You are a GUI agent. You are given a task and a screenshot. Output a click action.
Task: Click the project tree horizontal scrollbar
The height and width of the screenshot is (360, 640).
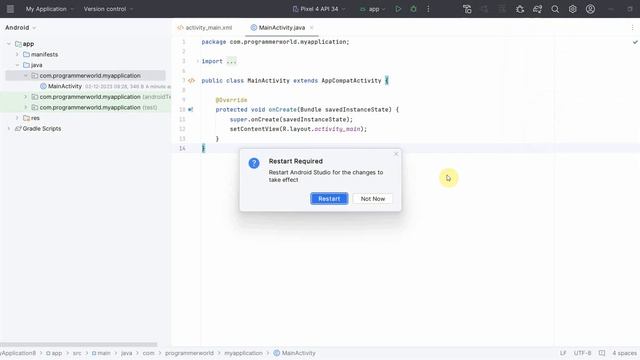pyautogui.click(x=78, y=344)
